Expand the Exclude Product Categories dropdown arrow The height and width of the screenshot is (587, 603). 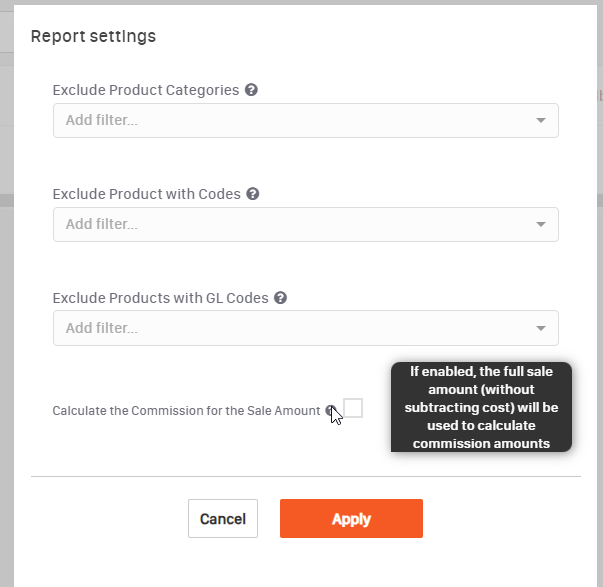pos(541,120)
